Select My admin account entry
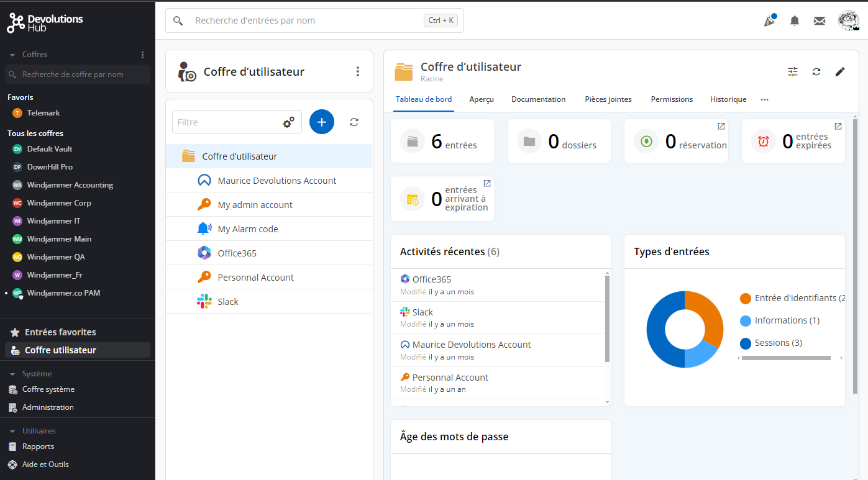868x480 pixels. pyautogui.click(x=269, y=205)
